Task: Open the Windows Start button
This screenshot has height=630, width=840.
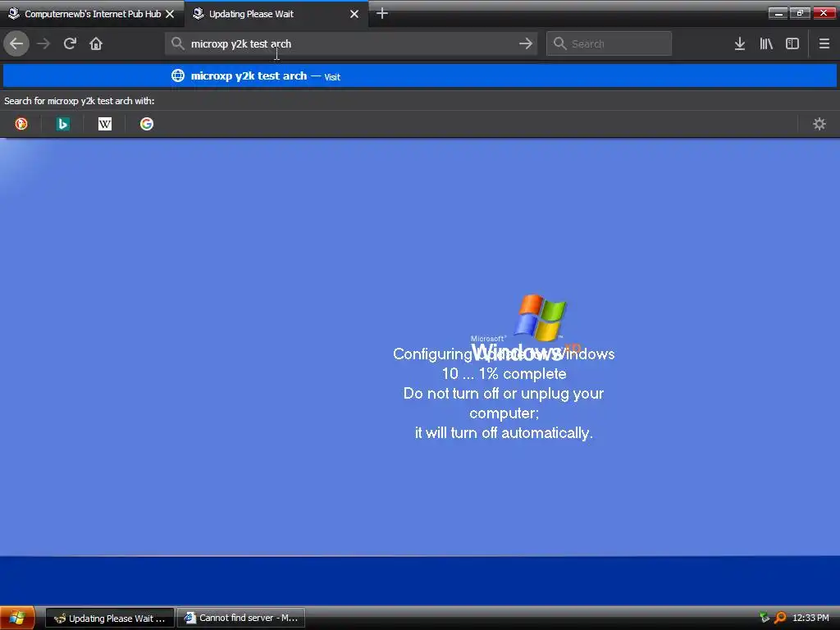Action: pos(18,618)
